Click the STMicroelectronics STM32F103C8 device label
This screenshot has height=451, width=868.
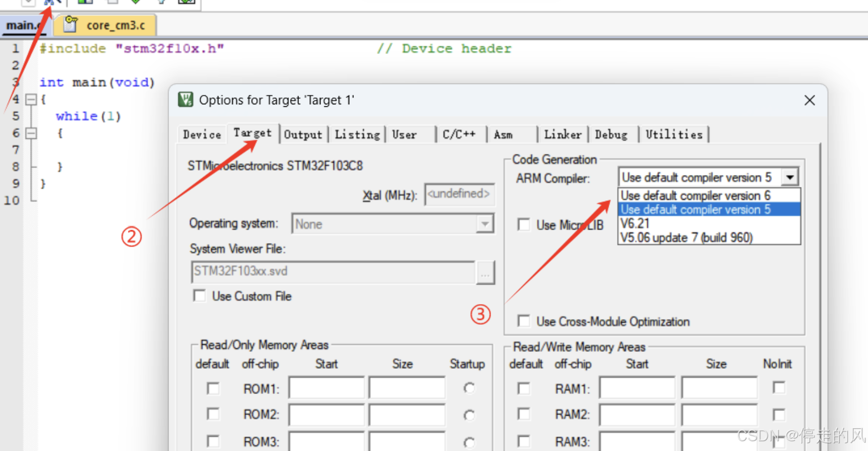[x=275, y=166]
